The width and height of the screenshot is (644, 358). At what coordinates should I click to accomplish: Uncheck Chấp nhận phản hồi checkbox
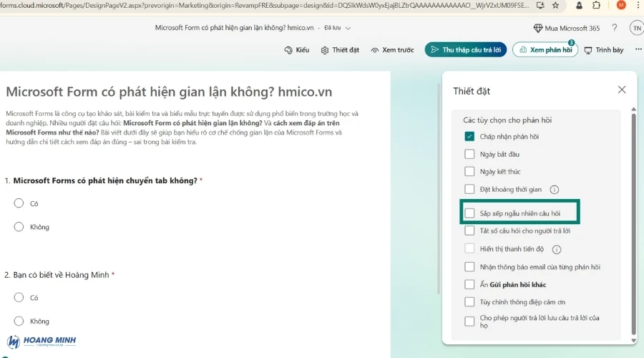[469, 137]
